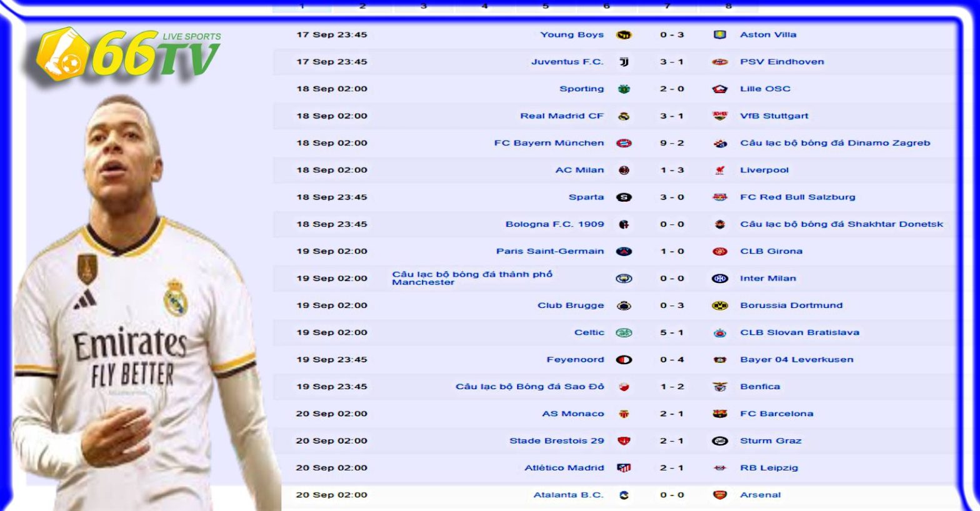This screenshot has height=511, width=980.
Task: Select the 0 - 3 Young Boys score
Action: pos(672,35)
